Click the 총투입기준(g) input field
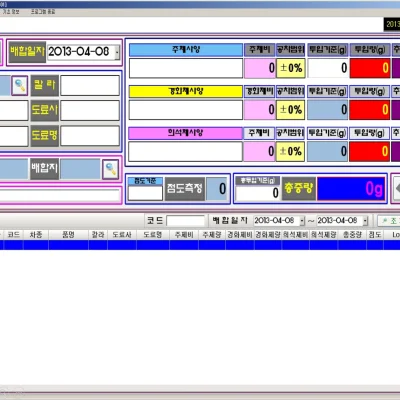Image resolution: width=400 pixels, height=400 pixels. point(258,193)
